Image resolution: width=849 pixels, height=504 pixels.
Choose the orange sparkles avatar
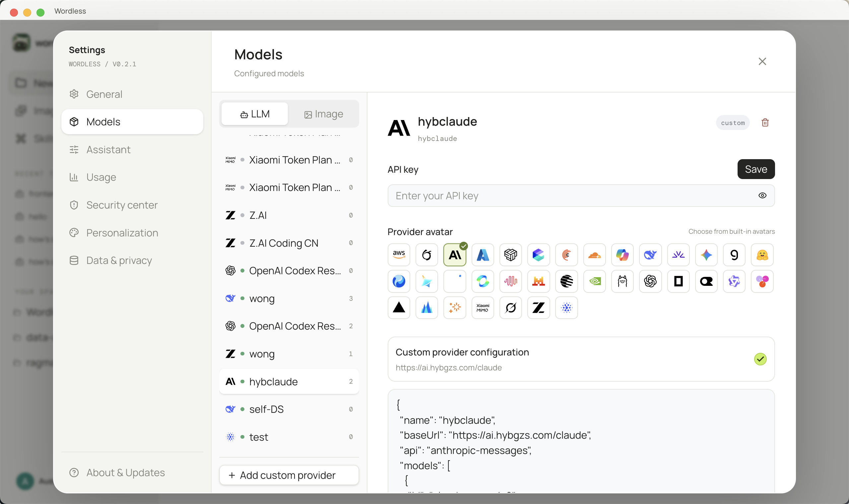[455, 308]
